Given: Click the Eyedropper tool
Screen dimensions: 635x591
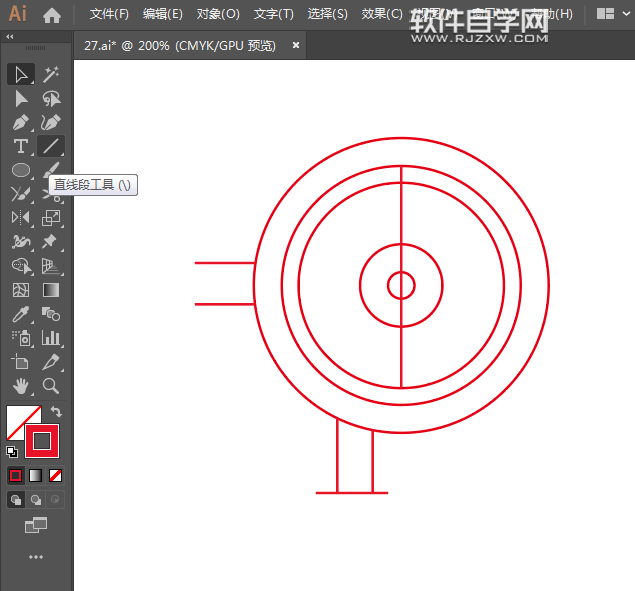Looking at the screenshot, I should point(20,314).
